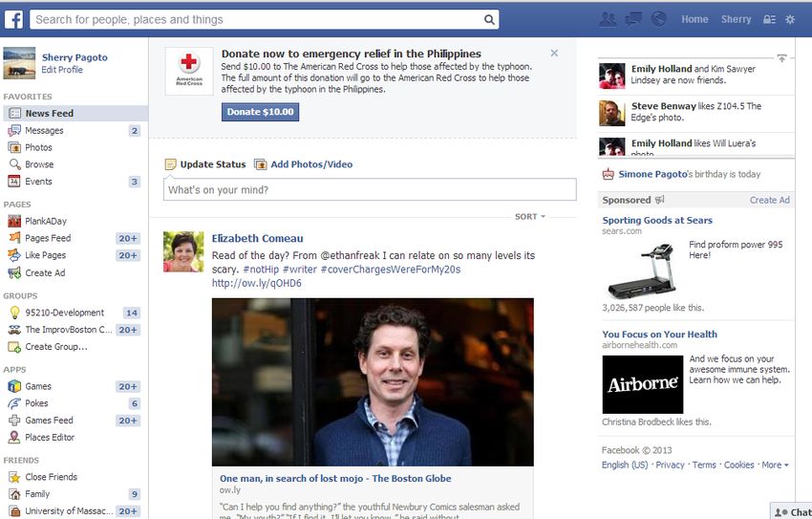Click the search magnifier icon
Image resolution: width=812 pixels, height=519 pixels.
pos(489,20)
